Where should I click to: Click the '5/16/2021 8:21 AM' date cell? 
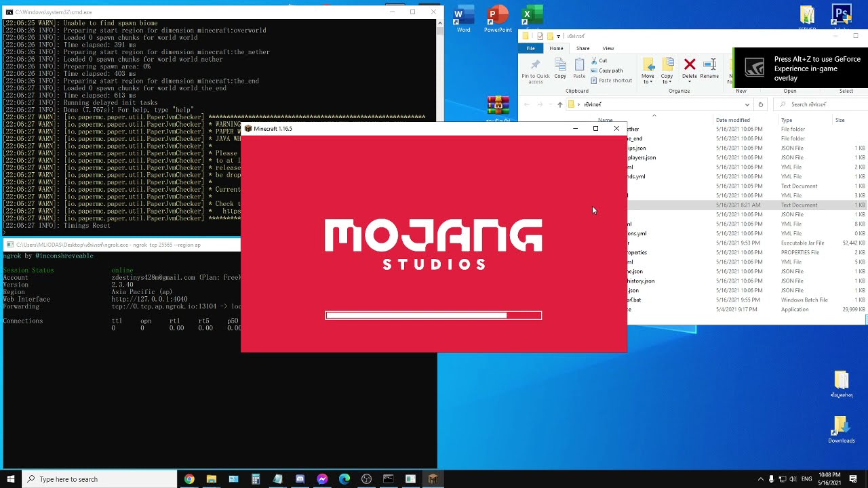(x=738, y=205)
